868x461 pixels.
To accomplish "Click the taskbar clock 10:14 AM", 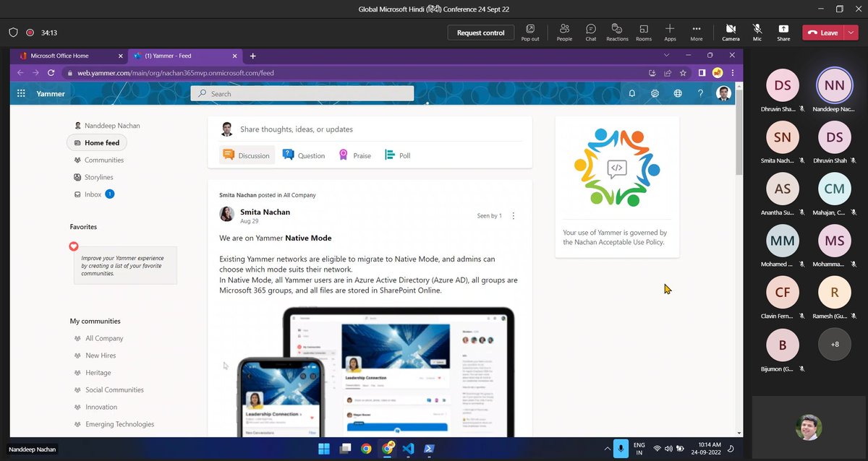I will point(705,449).
